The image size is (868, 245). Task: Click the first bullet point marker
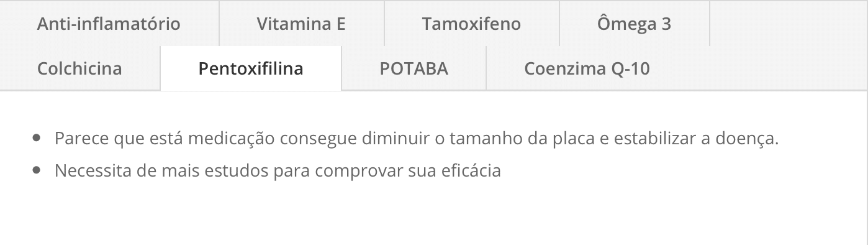[37, 138]
